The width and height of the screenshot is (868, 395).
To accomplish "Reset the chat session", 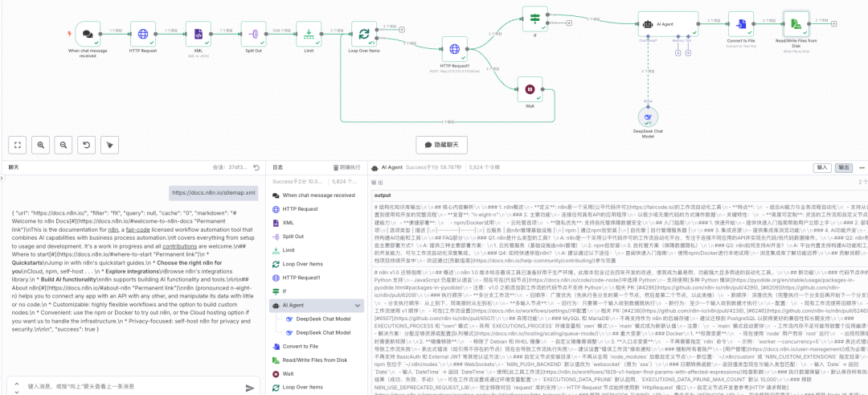I will coord(256,167).
